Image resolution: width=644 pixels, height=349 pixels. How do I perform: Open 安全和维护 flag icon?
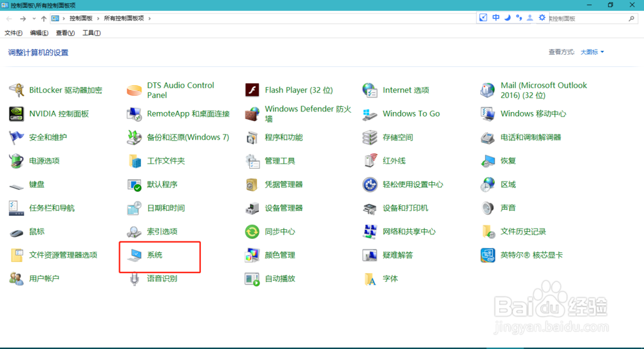point(16,137)
